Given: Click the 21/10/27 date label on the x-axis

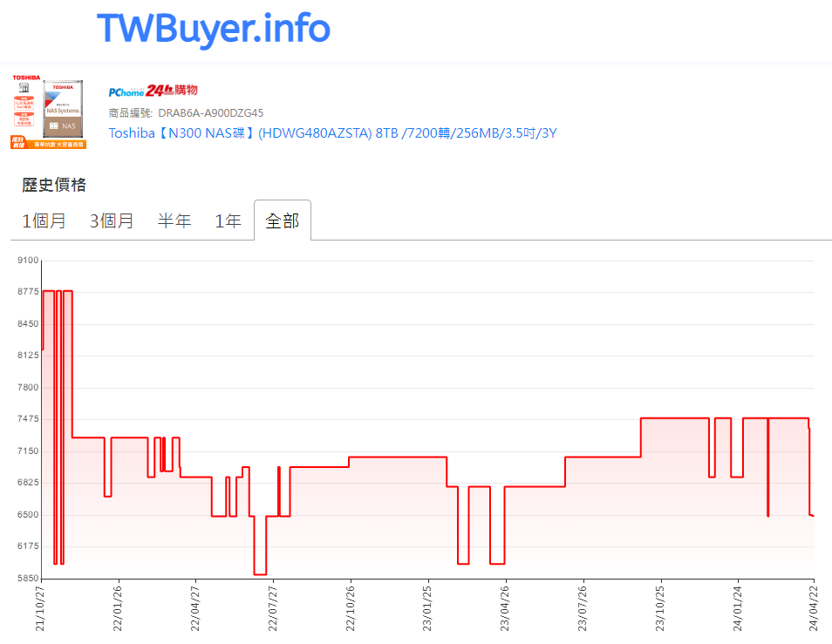Looking at the screenshot, I should click(x=41, y=609).
